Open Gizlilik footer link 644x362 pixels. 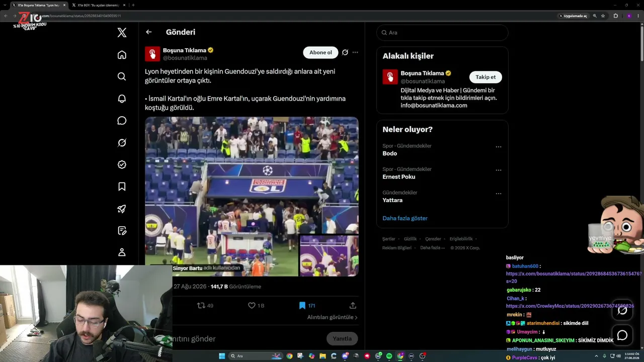[x=411, y=239]
